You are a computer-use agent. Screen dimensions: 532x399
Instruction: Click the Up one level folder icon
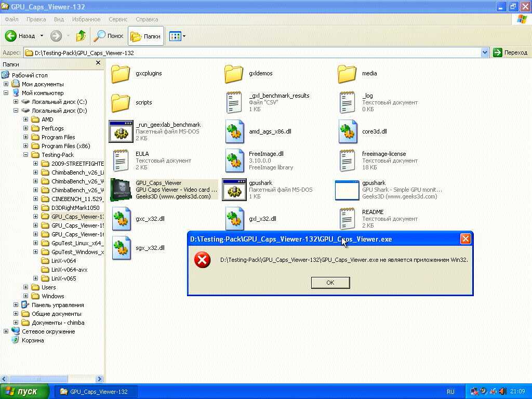(x=81, y=36)
